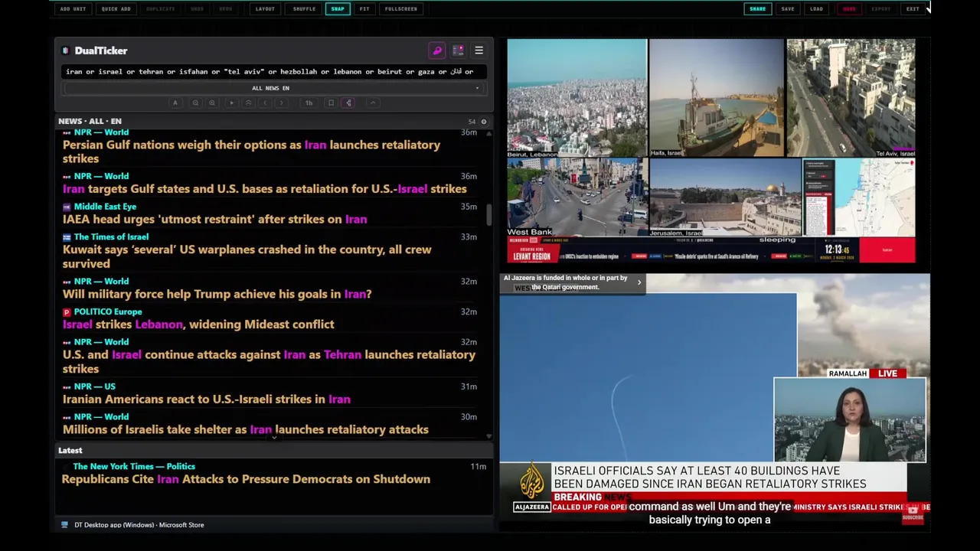Open IAEA head urges 'utmost restraint' headline
980x551 pixels.
click(x=214, y=220)
